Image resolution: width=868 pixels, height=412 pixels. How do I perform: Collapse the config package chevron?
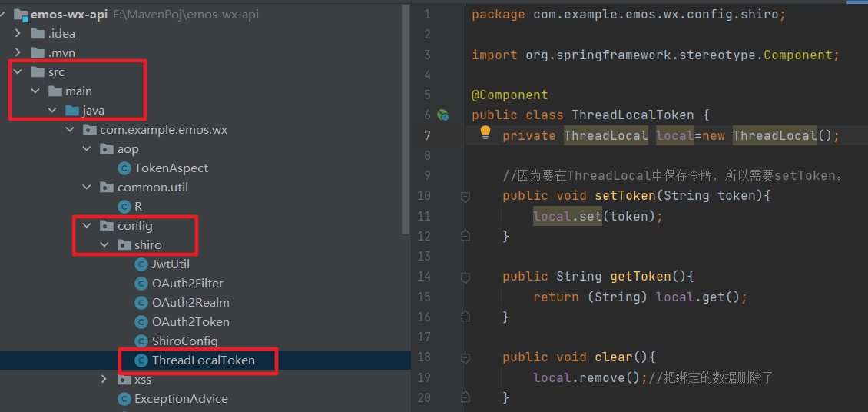tap(87, 225)
